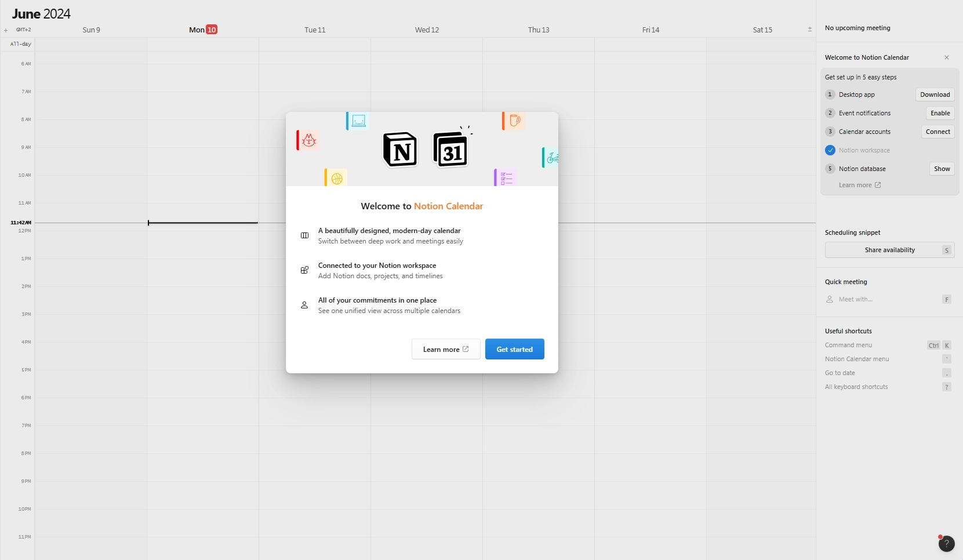This screenshot has height=560, width=963.
Task: Toggle the Notion workspace checkmark
Action: point(830,150)
